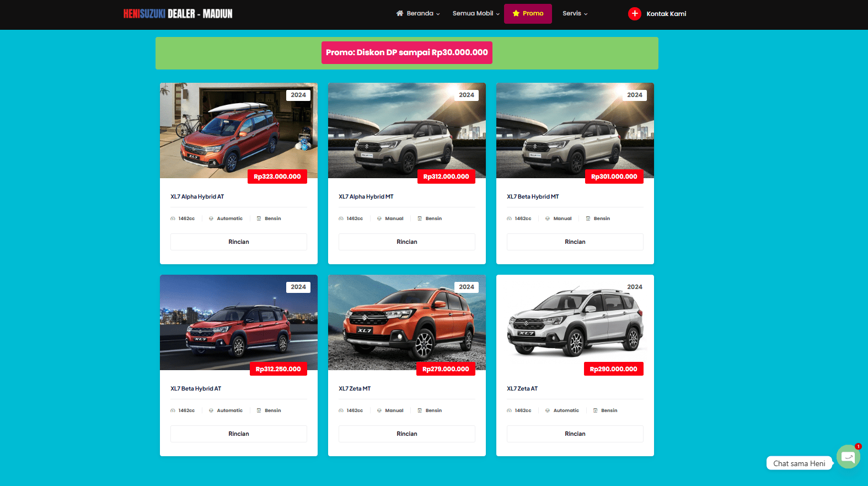The height and width of the screenshot is (486, 868).
Task: Click fuel icon on XL7 Beta Hybrid MT
Action: pos(588,219)
